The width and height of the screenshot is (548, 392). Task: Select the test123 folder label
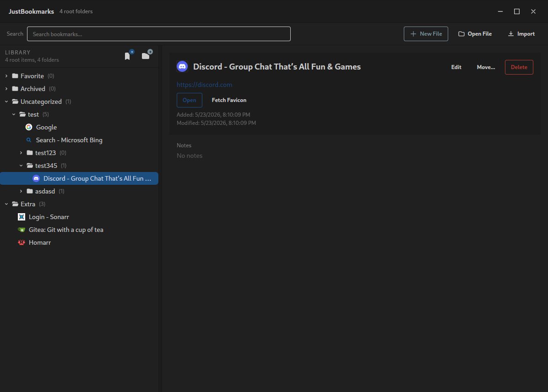45,152
